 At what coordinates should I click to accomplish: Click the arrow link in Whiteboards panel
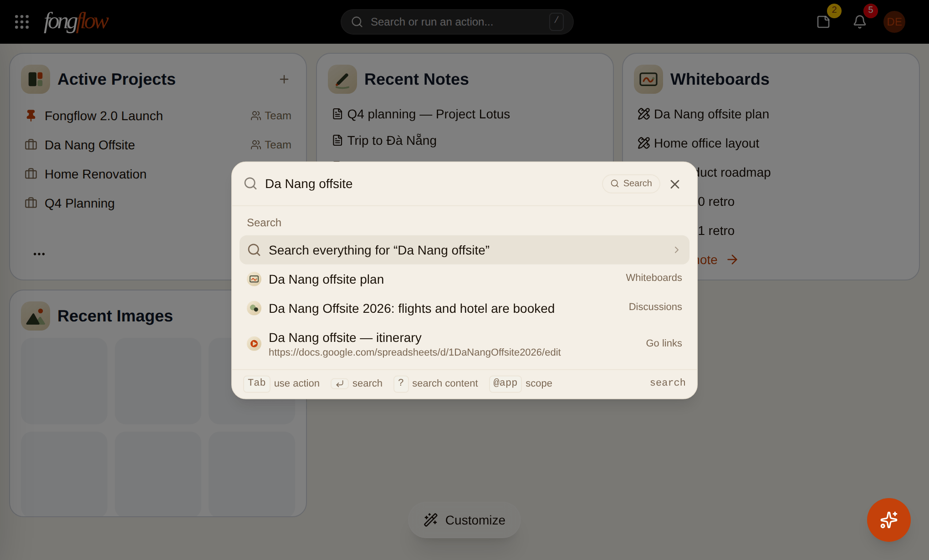(732, 260)
